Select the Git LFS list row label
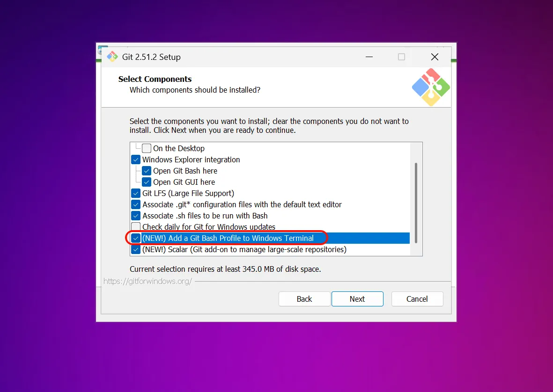 [x=188, y=193]
